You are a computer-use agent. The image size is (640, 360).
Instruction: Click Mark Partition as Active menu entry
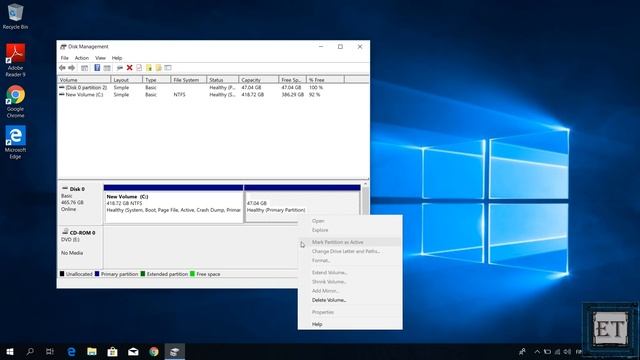point(350,242)
